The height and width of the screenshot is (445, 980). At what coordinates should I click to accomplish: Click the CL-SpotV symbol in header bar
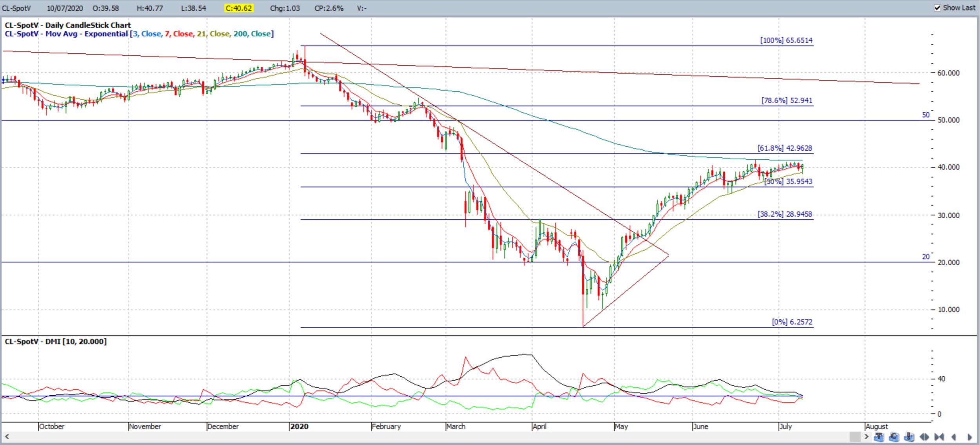(16, 8)
